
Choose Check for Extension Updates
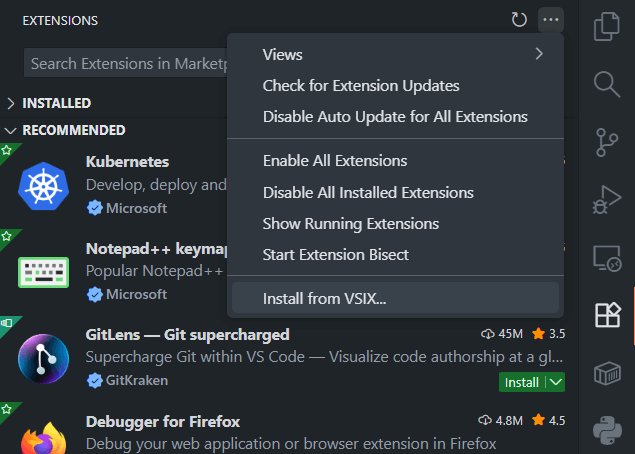point(395,85)
